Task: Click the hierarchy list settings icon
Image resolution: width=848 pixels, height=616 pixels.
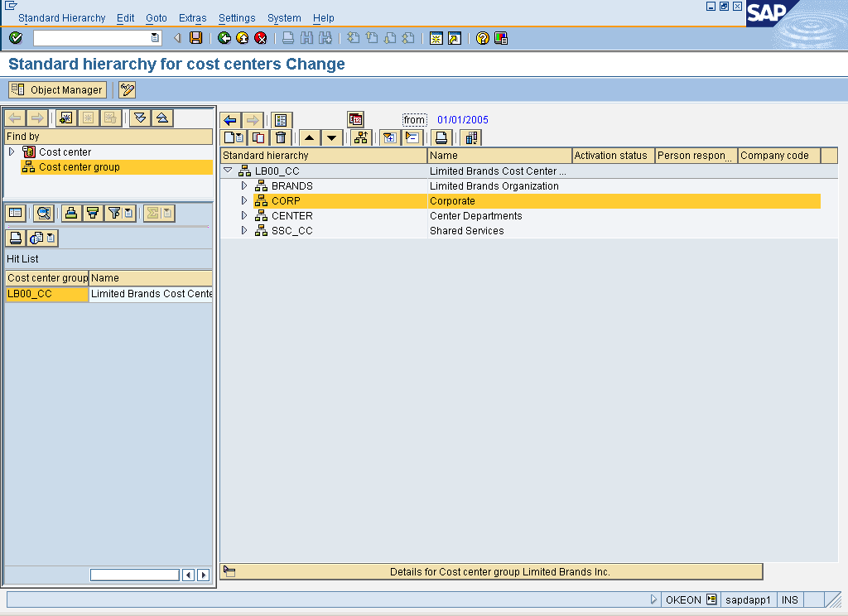Action: pos(281,120)
